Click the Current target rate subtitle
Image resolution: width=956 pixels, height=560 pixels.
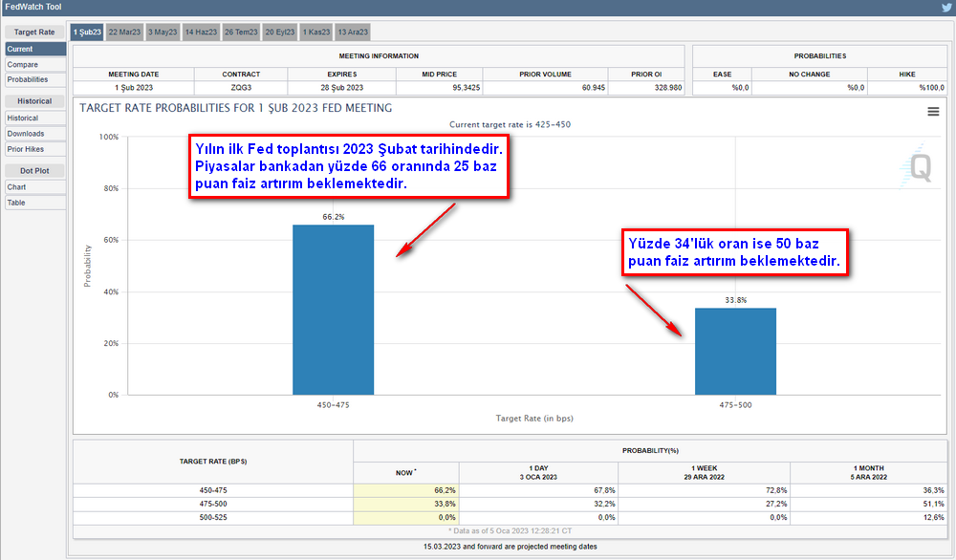tap(511, 124)
